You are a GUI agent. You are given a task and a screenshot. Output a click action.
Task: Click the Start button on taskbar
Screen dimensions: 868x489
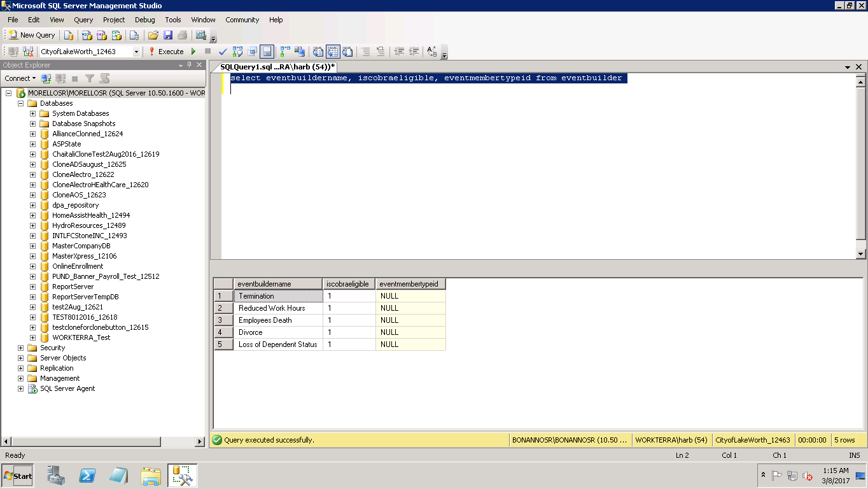tap(18, 476)
